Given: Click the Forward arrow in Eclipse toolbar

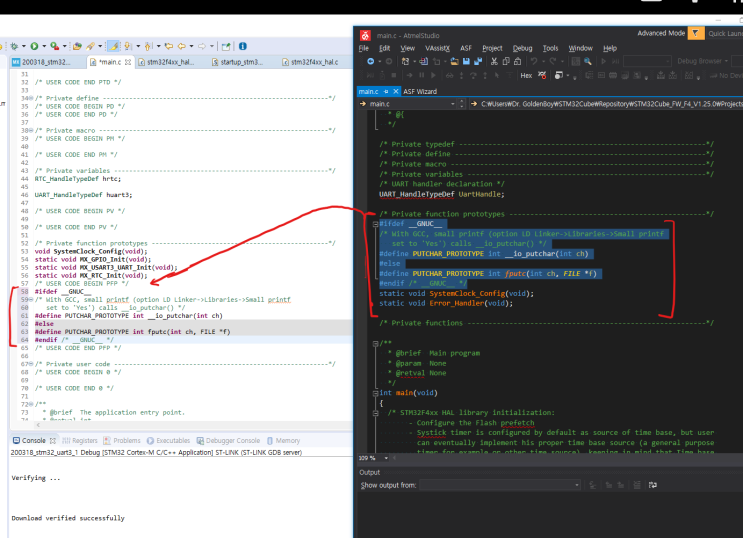Looking at the screenshot, I should (x=202, y=46).
